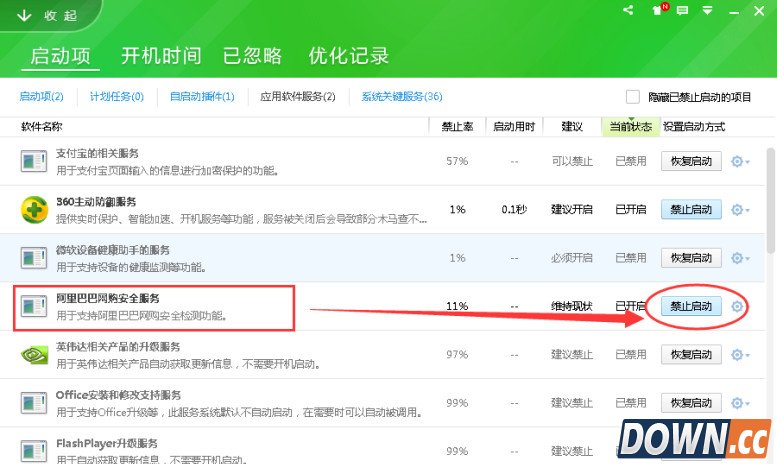Select the 360主动防御服务 row name

[x=96, y=202]
